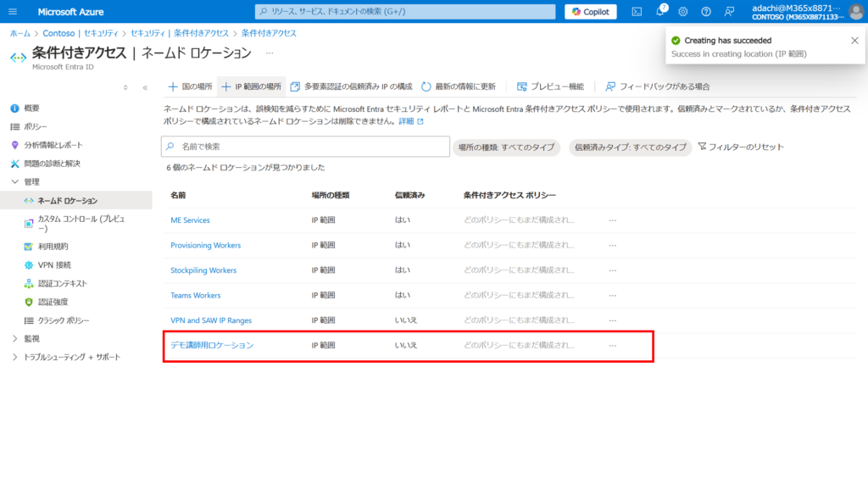Open ME Services location
Screen dimensions: 868x500
click(x=191, y=220)
